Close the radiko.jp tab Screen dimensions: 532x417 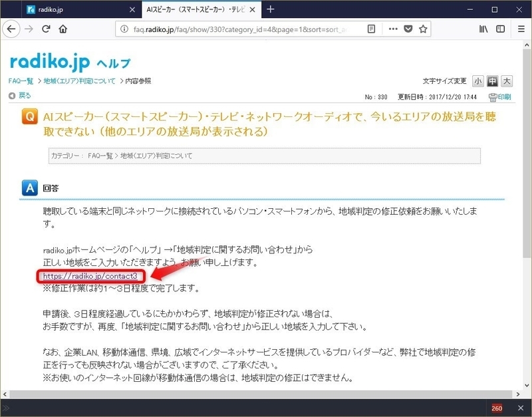132,10
